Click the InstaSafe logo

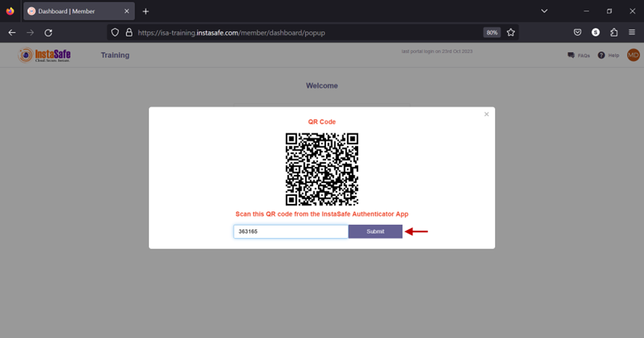point(45,55)
